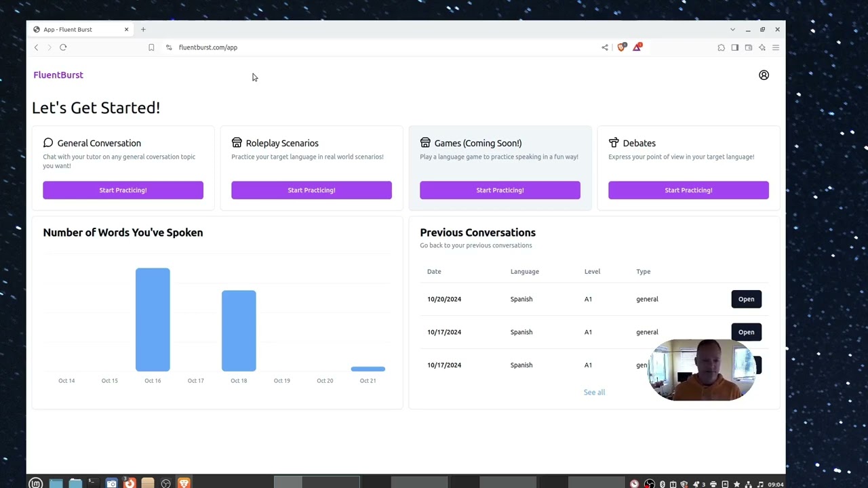Click the Oct 18 bar in chart
The height and width of the screenshot is (488, 868).
(239, 331)
